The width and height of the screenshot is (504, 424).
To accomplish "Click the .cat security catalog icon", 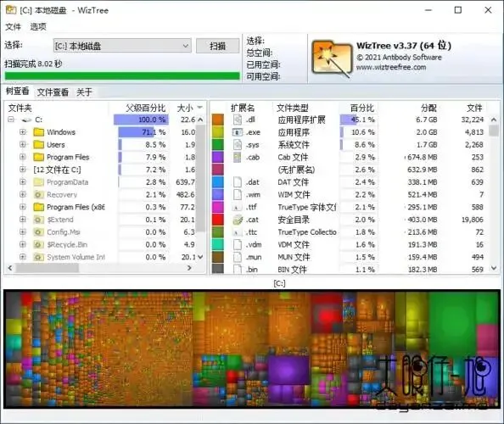I will tap(238, 220).
